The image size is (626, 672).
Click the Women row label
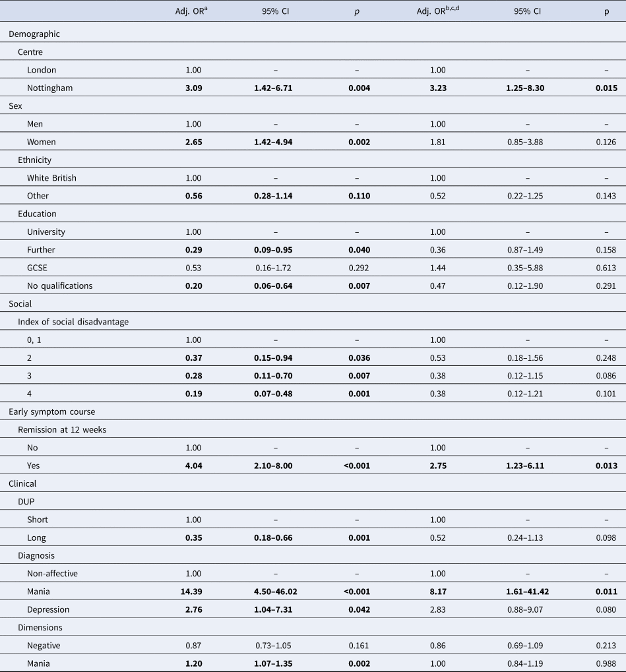tap(41, 142)
